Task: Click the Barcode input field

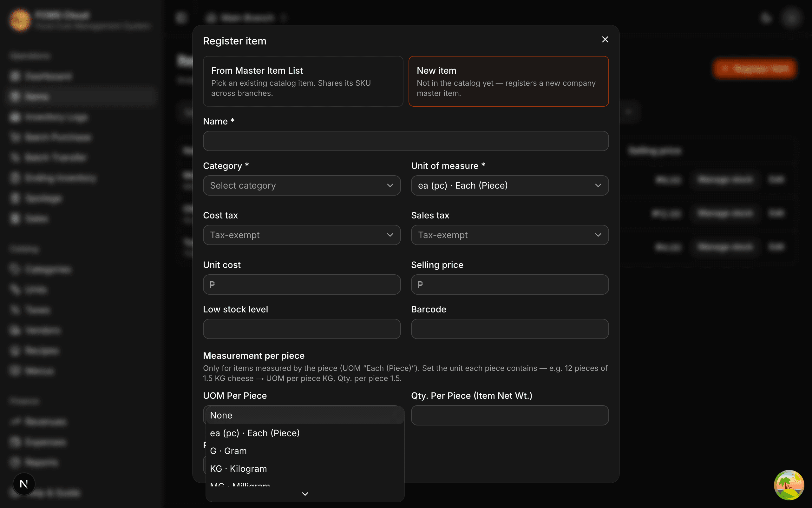Action: coord(510,329)
